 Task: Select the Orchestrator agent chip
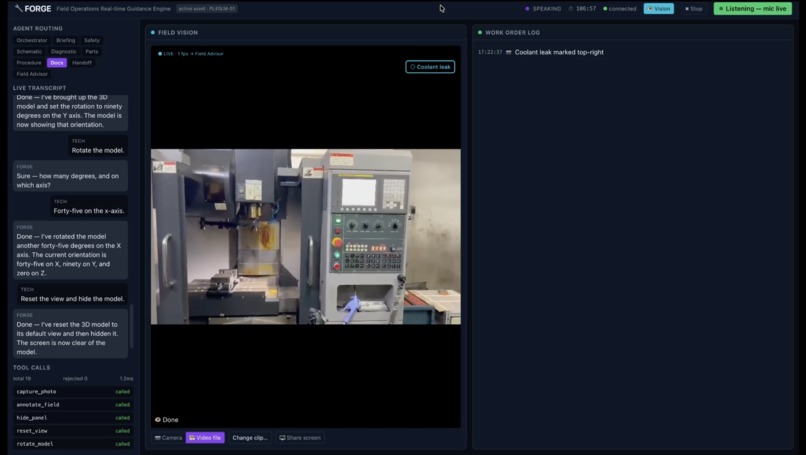click(31, 40)
